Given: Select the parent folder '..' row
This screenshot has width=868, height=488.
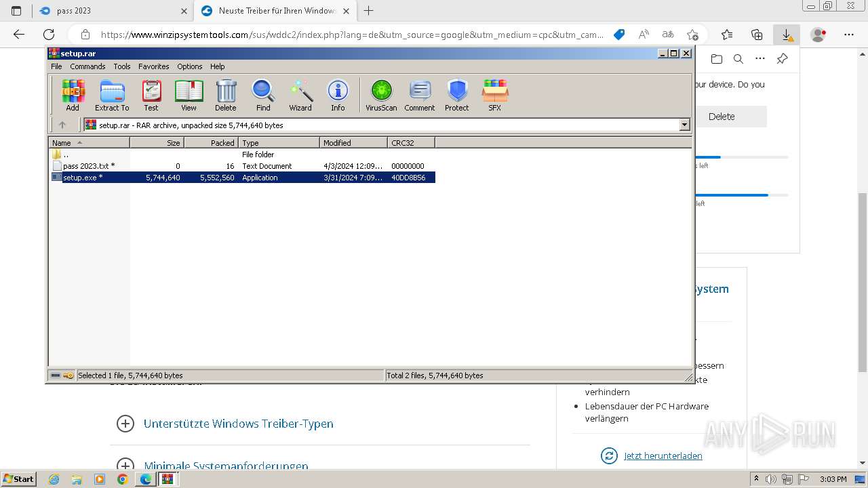Looking at the screenshot, I should click(x=243, y=155).
